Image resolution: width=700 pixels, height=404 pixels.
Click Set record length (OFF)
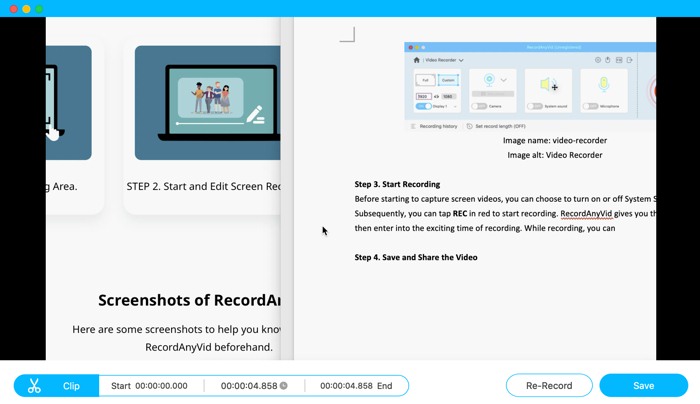click(x=500, y=126)
